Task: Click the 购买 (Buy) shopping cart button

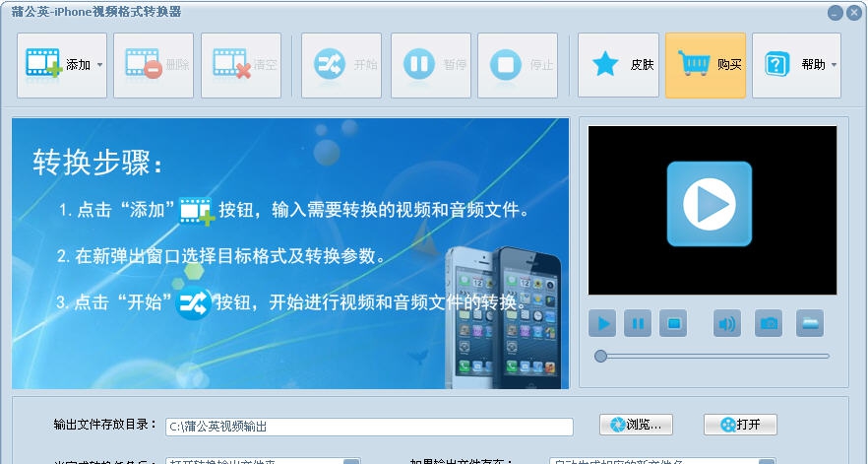Action: tap(706, 65)
